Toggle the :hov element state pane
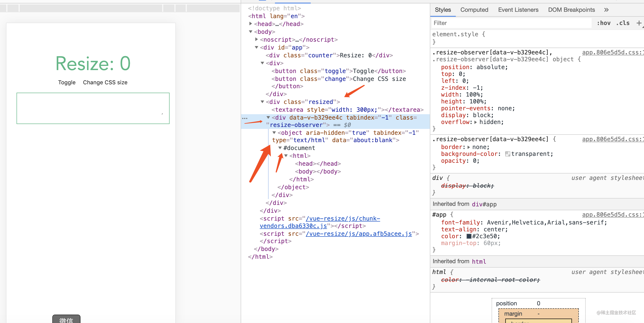The height and width of the screenshot is (323, 644). (x=604, y=23)
